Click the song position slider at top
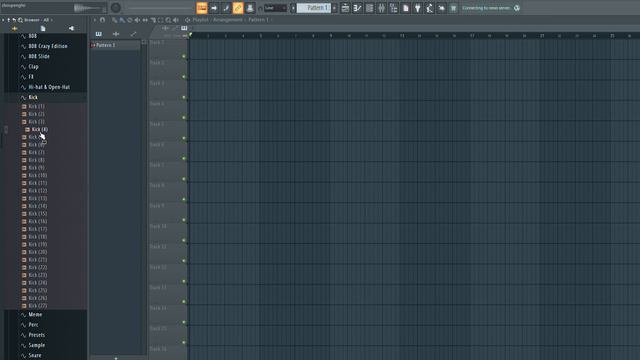This screenshot has height=360, width=640. [160, 8]
